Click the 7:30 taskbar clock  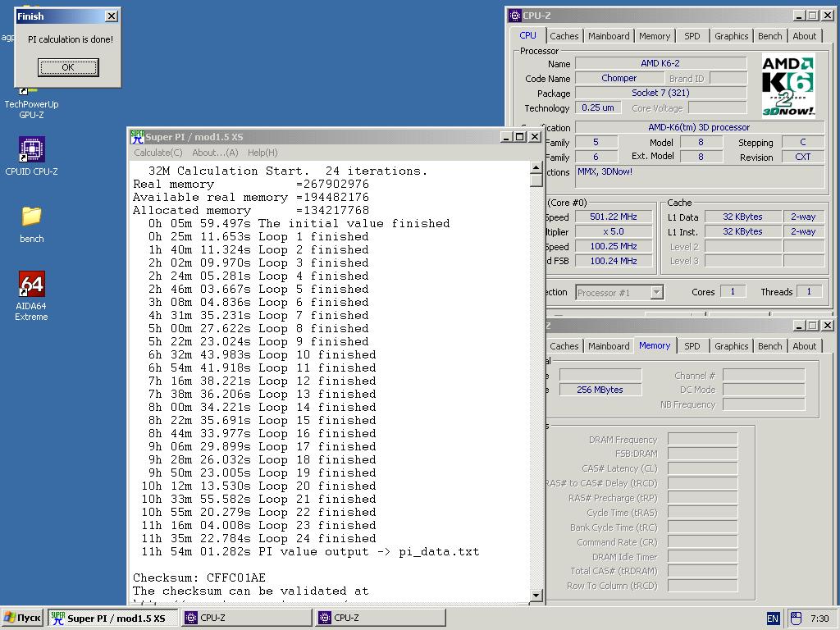[819, 619]
